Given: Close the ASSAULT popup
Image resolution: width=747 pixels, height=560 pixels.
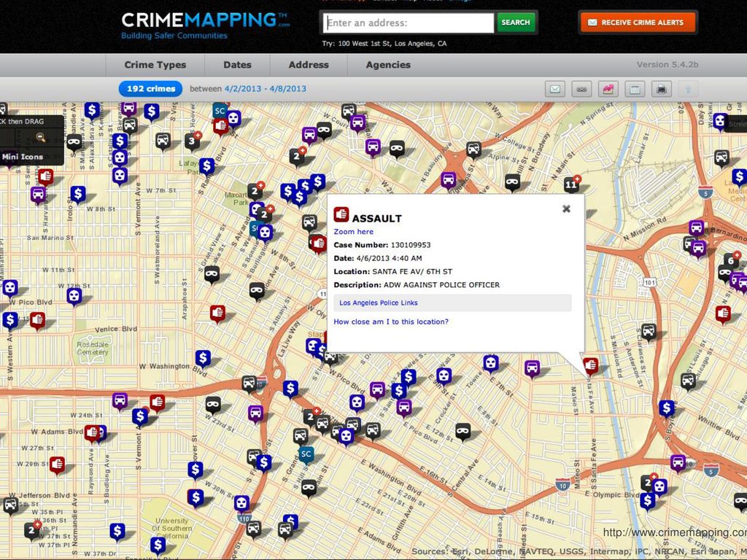Looking at the screenshot, I should (566, 209).
